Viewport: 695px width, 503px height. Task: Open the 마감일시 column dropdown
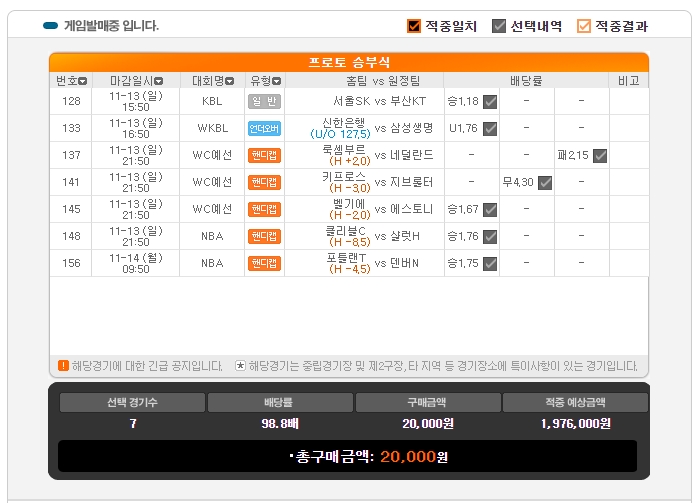click(x=159, y=81)
